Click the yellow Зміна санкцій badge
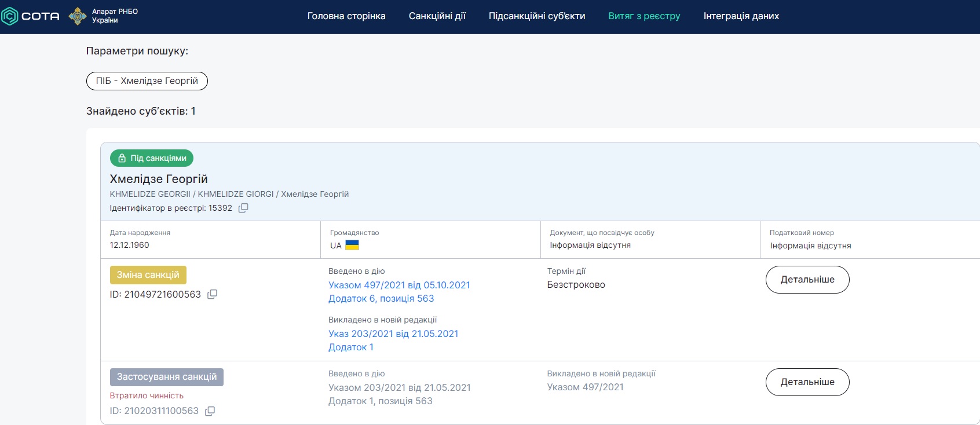Image resolution: width=980 pixels, height=425 pixels. click(x=148, y=275)
